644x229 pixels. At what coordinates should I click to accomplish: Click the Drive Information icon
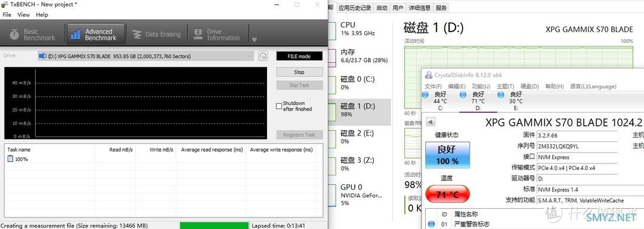point(199,34)
